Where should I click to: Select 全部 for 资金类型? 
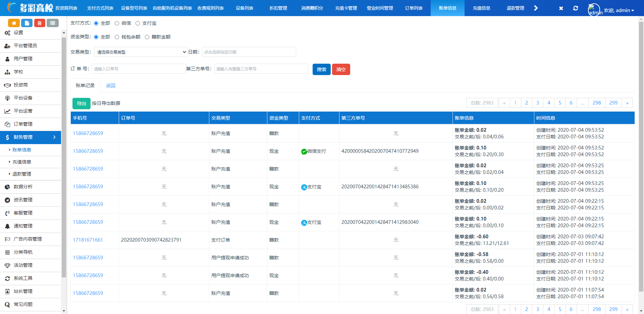click(x=96, y=37)
